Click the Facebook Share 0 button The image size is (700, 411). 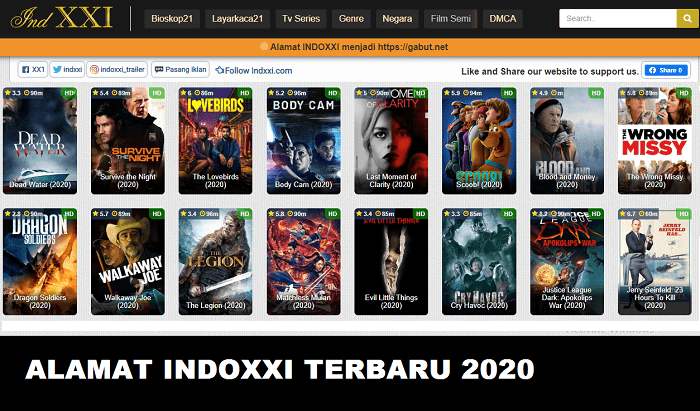[x=666, y=71]
